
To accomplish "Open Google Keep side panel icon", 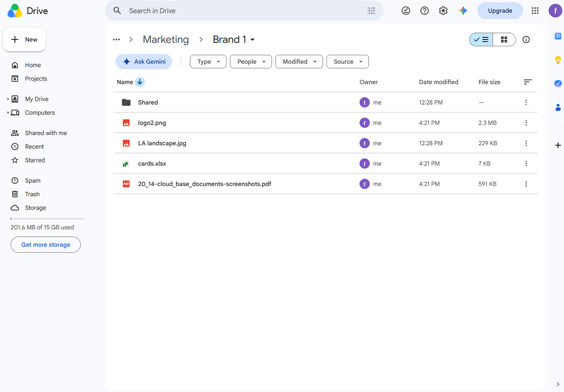I will (x=558, y=60).
